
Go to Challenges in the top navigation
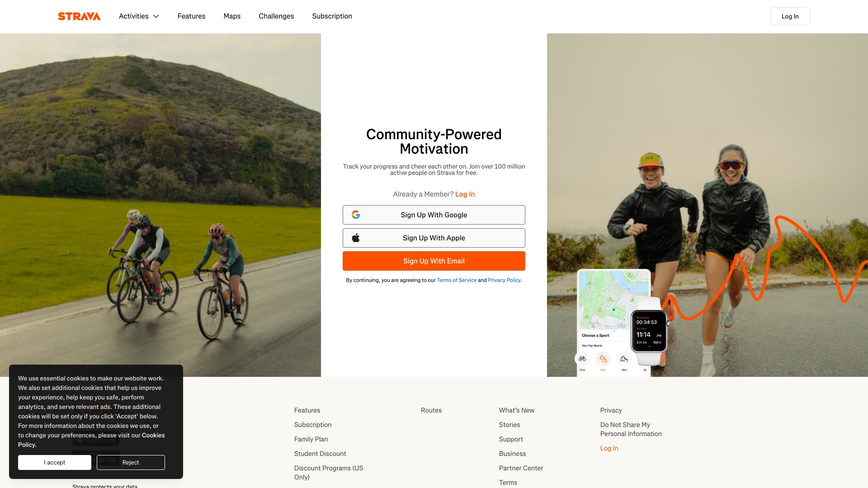pyautogui.click(x=276, y=16)
